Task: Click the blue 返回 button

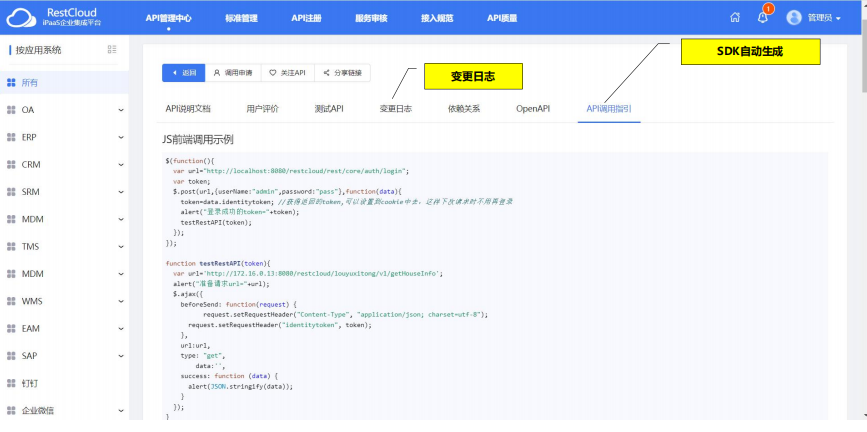Action: [184, 73]
